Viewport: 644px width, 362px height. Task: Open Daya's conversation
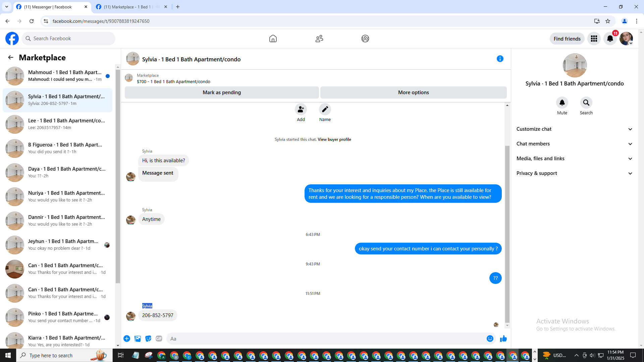[58, 173]
